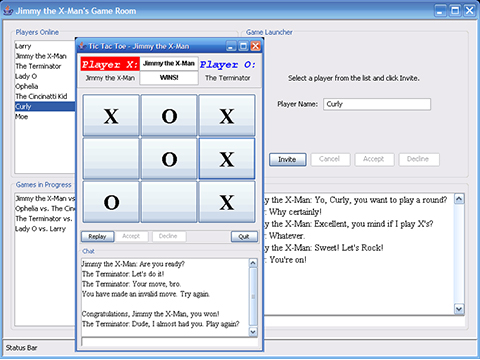Click Cancel in Game Launcher

coord(330,159)
